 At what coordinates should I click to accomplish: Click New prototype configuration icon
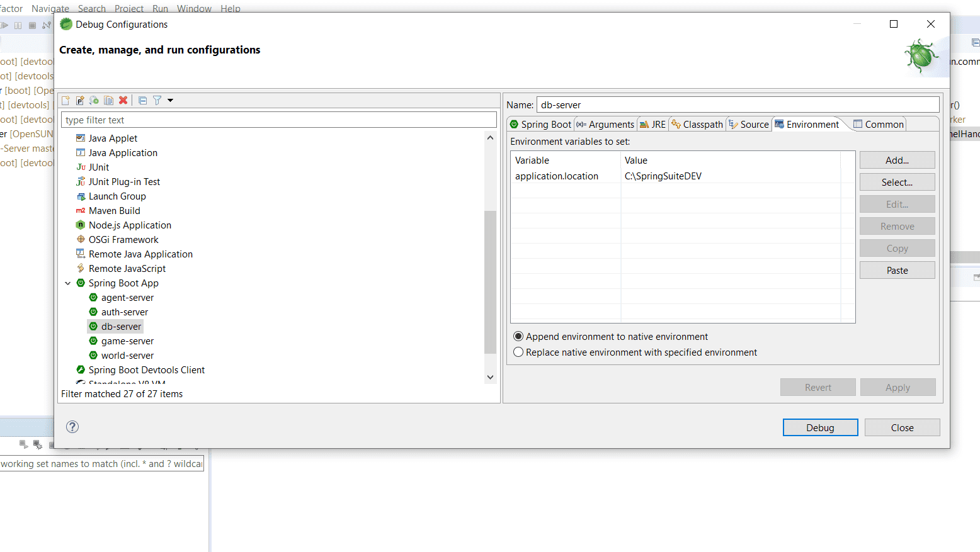click(80, 101)
